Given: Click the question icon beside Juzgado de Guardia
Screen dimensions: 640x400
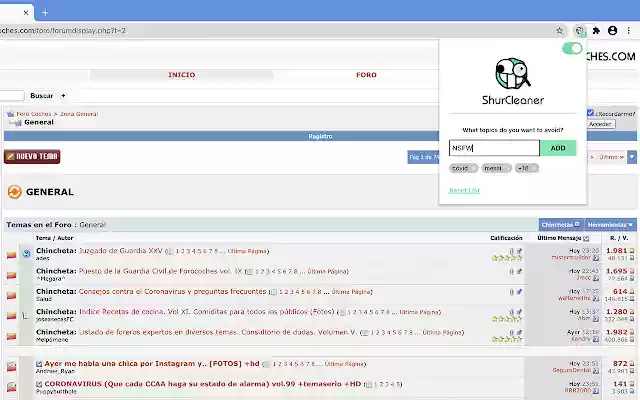Looking at the screenshot, I should pyautogui.click(x=26, y=253).
